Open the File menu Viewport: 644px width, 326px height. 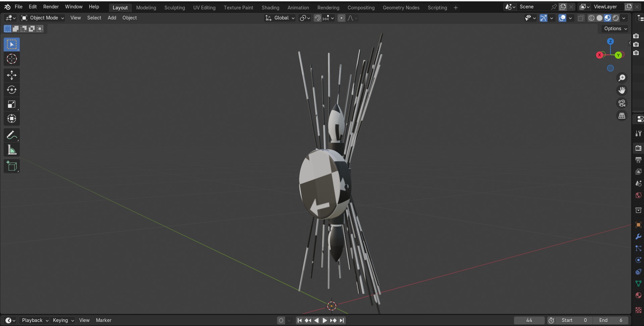[18, 7]
